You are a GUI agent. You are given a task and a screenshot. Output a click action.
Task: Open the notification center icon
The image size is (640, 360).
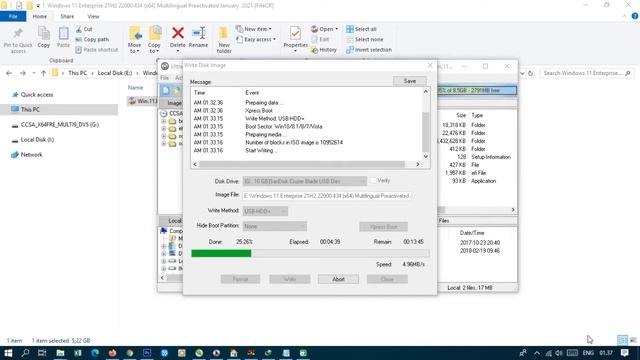pos(624,353)
